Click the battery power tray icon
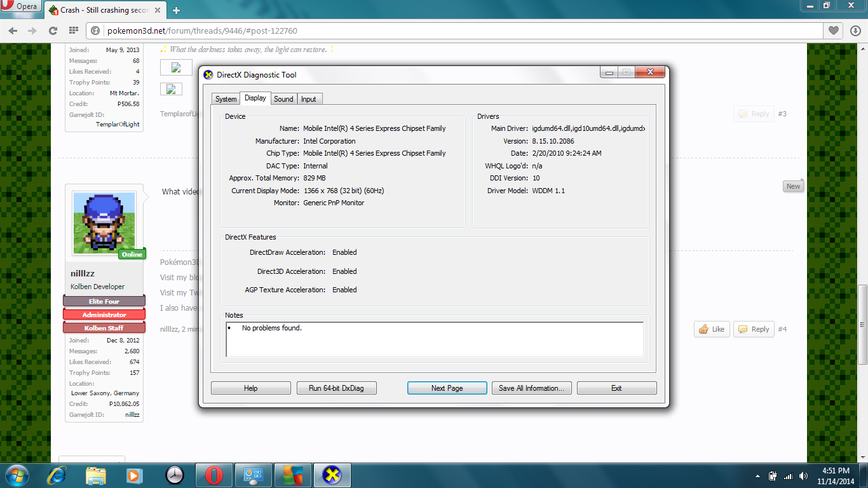Viewport: 868px width, 488px height. (773, 476)
